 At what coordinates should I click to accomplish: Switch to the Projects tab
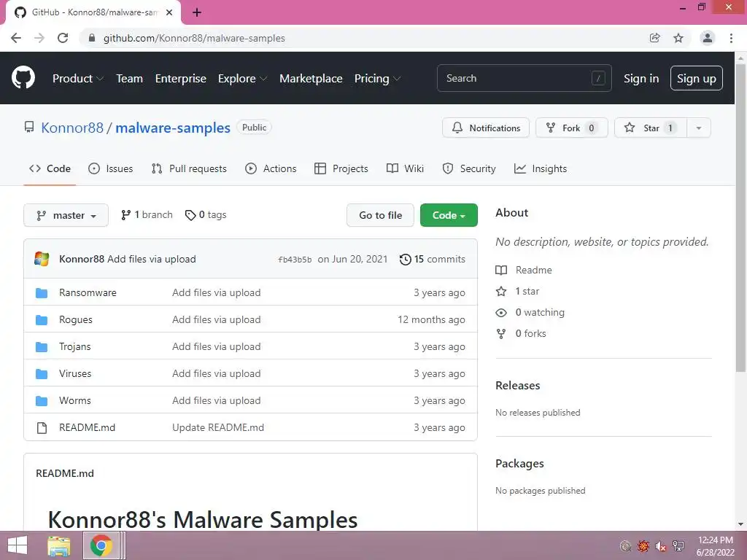point(341,168)
